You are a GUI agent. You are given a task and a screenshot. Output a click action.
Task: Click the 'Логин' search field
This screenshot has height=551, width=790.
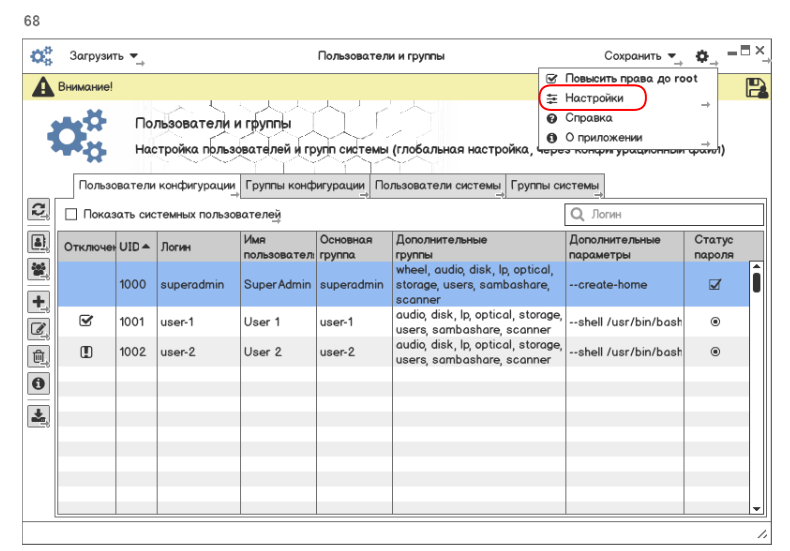[665, 214]
